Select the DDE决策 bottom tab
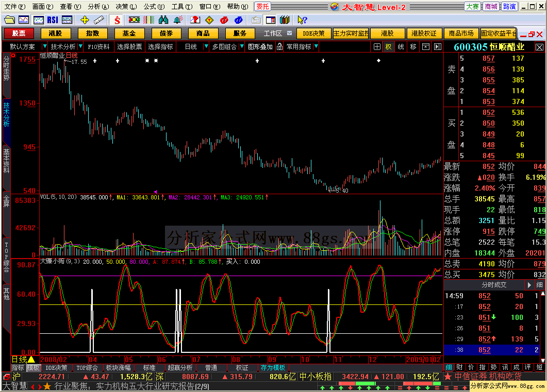This screenshot has height=392, width=547. click(56, 368)
